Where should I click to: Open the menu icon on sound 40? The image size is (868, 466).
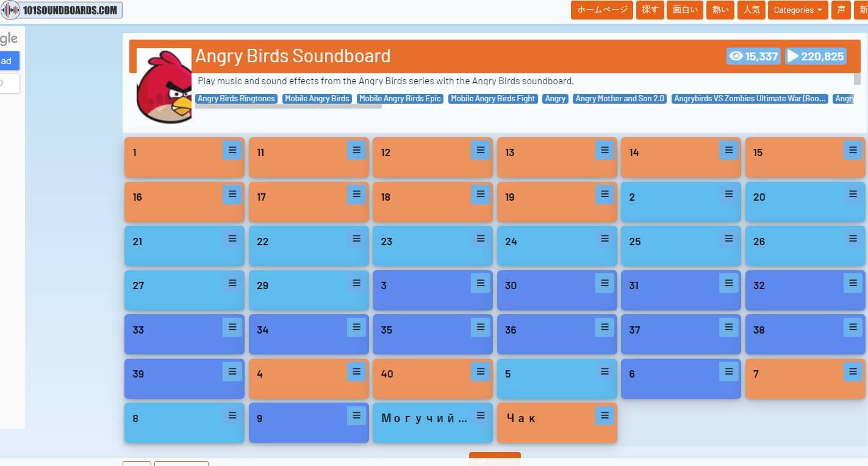click(480, 371)
